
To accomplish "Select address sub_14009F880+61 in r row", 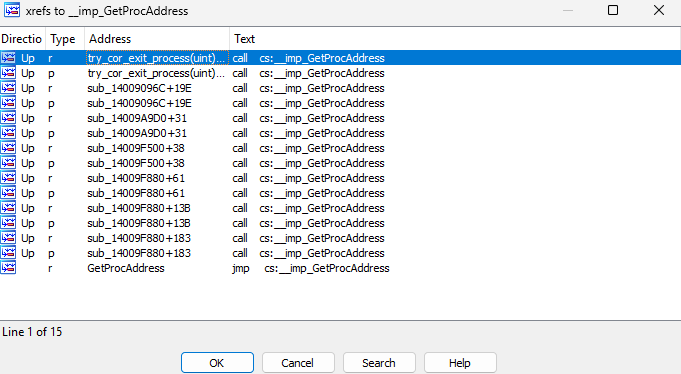I will tap(136, 178).
